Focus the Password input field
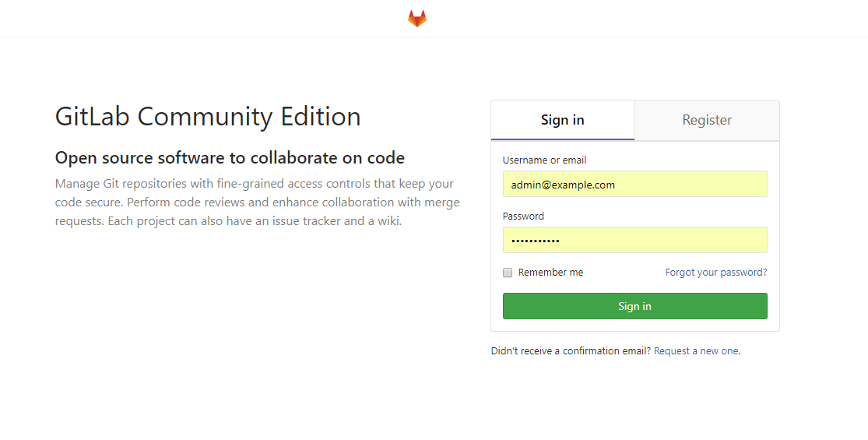 [x=634, y=241]
